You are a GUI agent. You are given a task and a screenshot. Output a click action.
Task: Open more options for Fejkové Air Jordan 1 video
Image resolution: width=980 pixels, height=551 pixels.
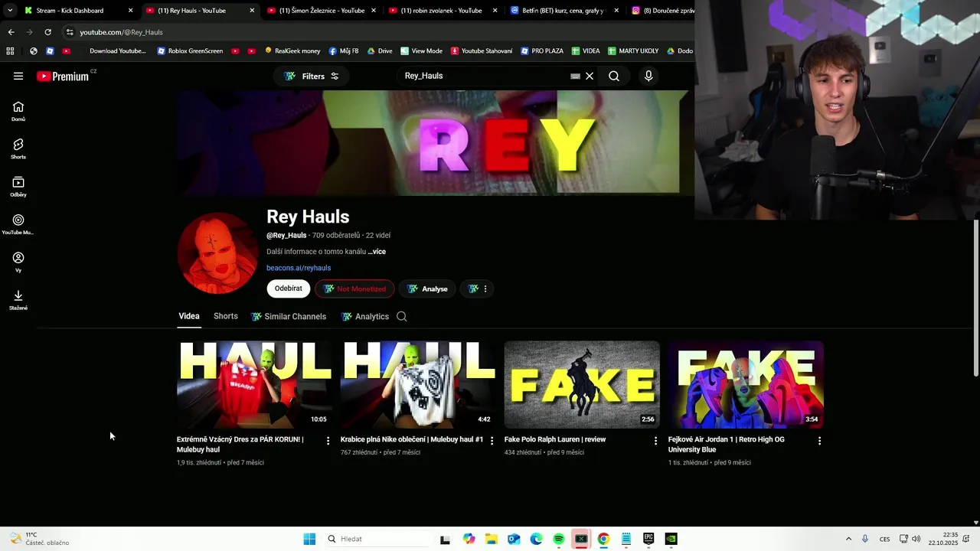point(819,441)
